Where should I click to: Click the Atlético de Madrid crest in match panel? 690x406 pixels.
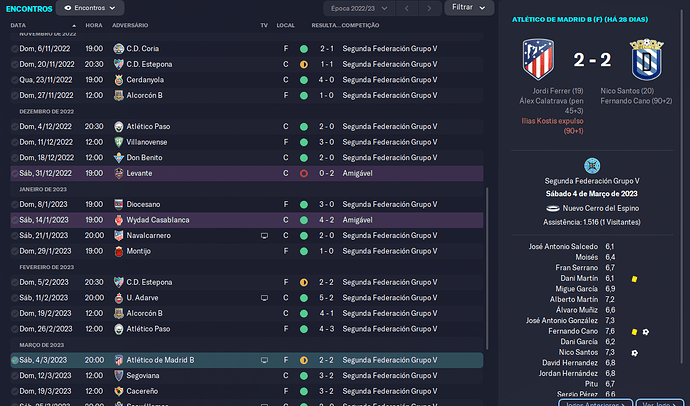pyautogui.click(x=538, y=59)
